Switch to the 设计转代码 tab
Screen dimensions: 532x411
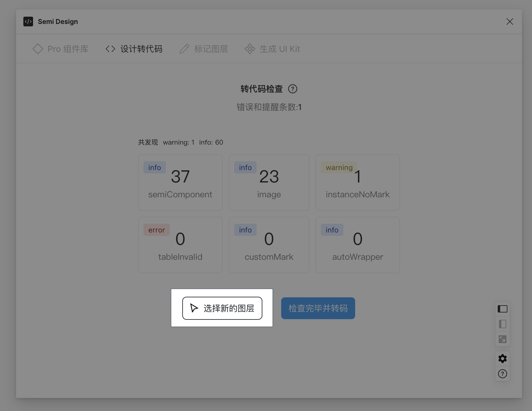tap(134, 49)
